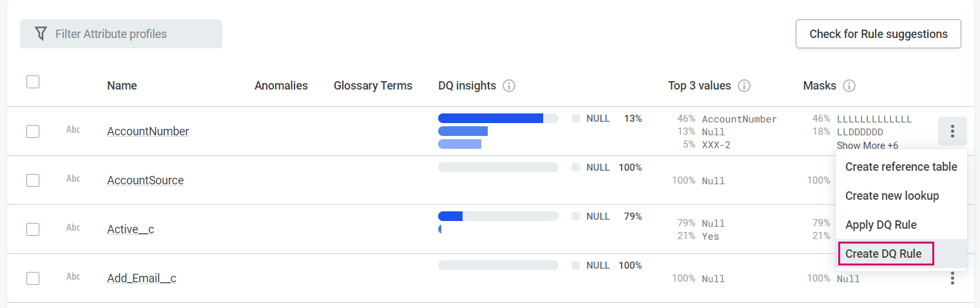Choose Create DQ Rule from menu
Screen dimensions: 980x308
[x=883, y=254]
